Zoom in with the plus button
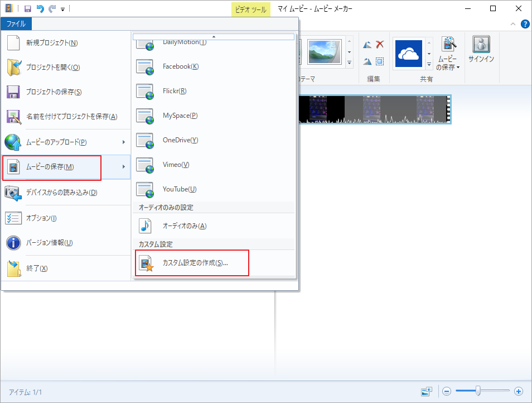The height and width of the screenshot is (403, 532). (519, 391)
